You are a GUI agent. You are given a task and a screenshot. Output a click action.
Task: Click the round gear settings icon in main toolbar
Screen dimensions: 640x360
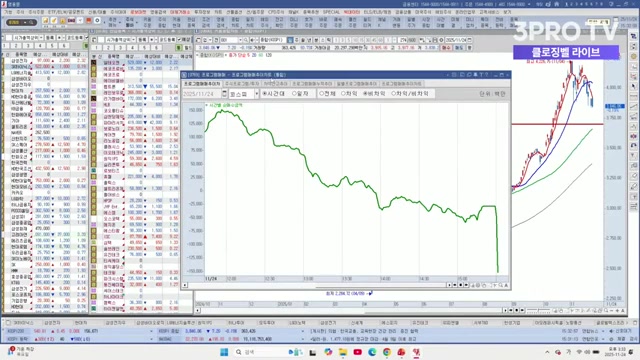pos(97,20)
